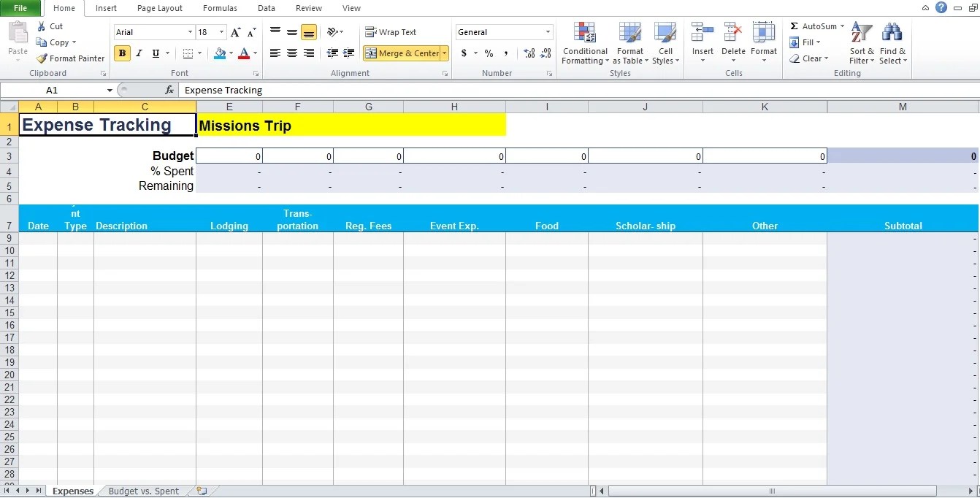Open Excel Help question mark icon

click(x=941, y=7)
